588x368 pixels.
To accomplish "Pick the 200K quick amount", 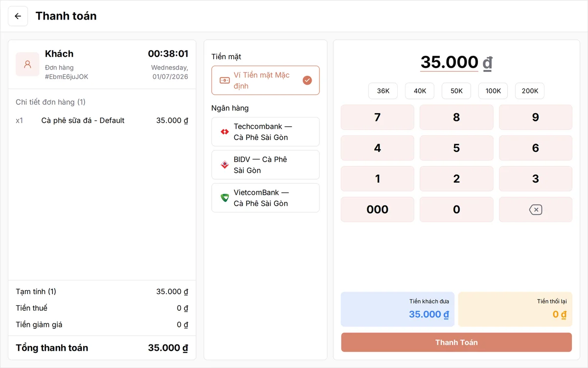I will coord(530,91).
